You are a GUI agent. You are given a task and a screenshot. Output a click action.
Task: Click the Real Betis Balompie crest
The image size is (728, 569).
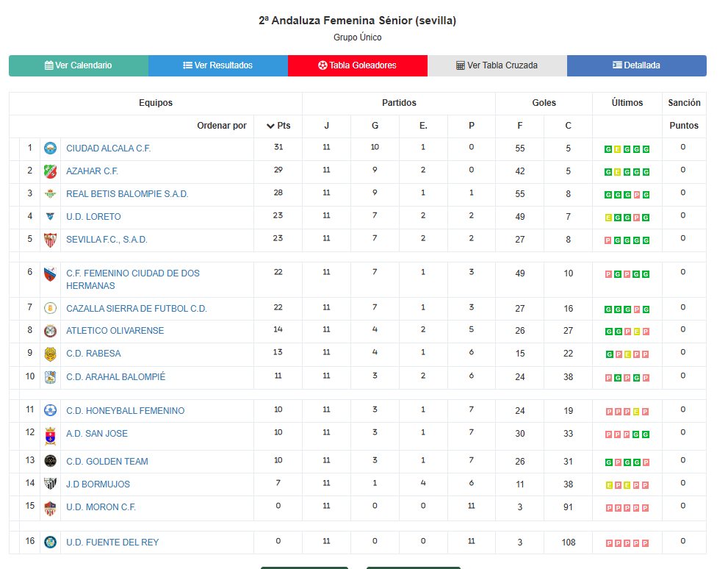50,194
